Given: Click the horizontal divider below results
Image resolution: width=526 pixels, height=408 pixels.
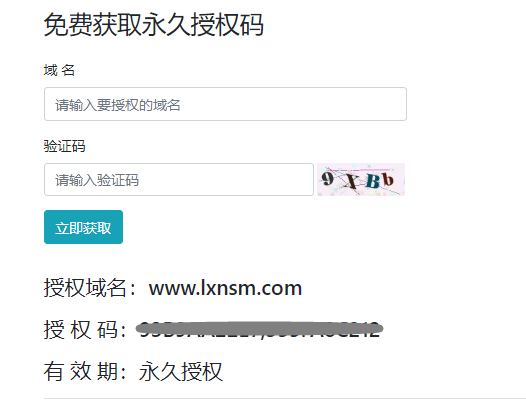Looking at the screenshot, I should pos(284,399).
